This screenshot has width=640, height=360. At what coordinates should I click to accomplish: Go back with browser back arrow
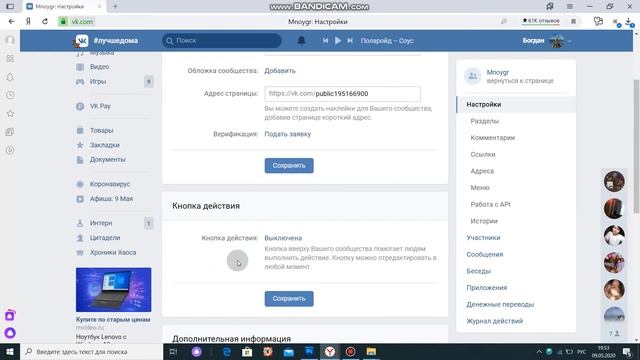click(x=11, y=21)
